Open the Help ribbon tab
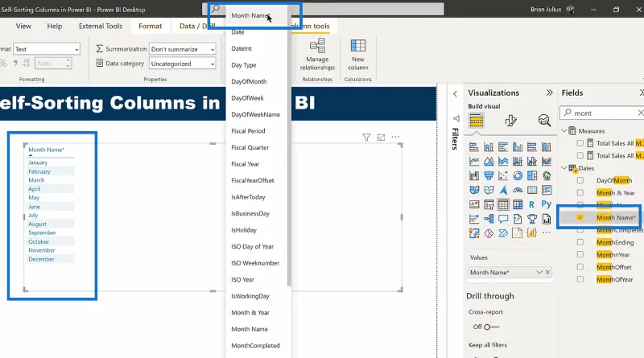Screen dimensions: 644x358 55,26
